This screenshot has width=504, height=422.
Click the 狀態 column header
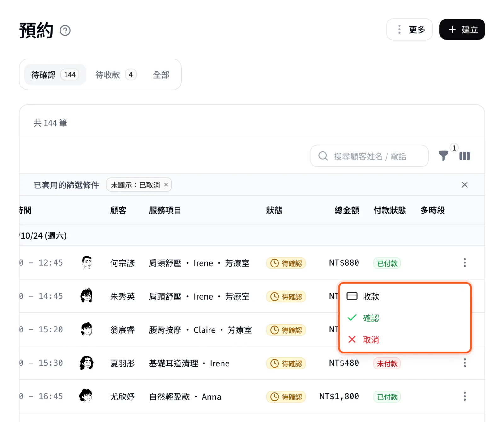coord(274,210)
